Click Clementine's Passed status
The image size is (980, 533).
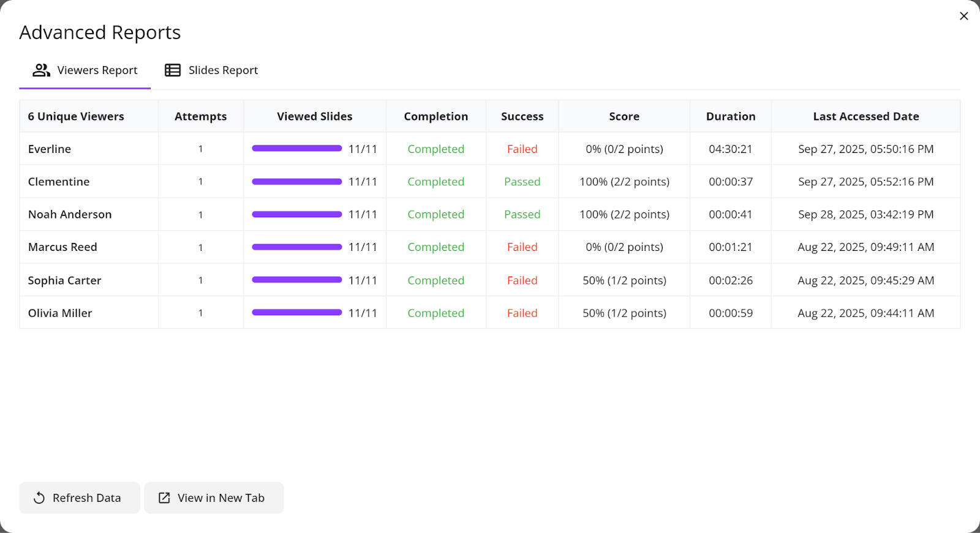[522, 182]
